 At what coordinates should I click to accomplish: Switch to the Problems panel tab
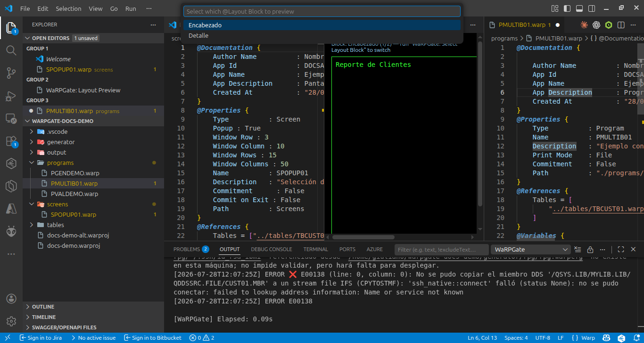(191, 249)
